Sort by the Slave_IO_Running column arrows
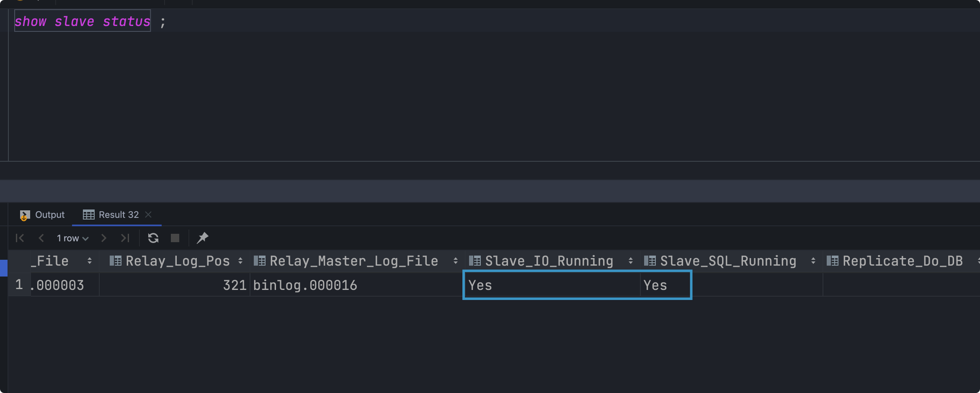The height and width of the screenshot is (393, 980). (x=630, y=261)
